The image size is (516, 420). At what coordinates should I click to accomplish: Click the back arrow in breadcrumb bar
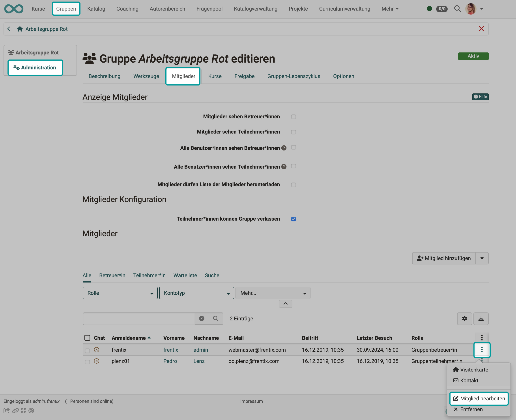point(9,29)
